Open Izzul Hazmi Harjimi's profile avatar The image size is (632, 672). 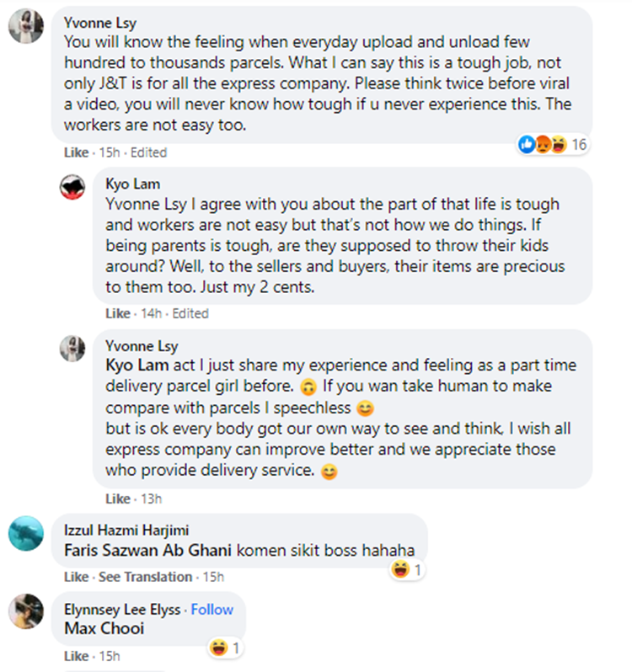26,533
